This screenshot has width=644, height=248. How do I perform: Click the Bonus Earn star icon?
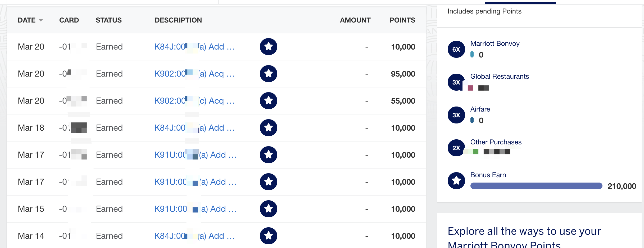coord(456,181)
